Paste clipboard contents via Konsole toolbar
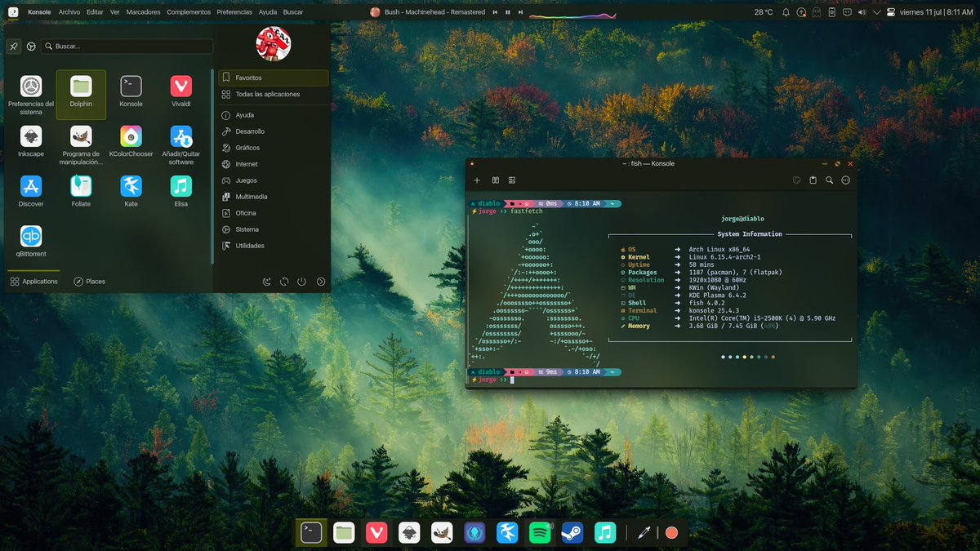980x551 pixels. [813, 180]
